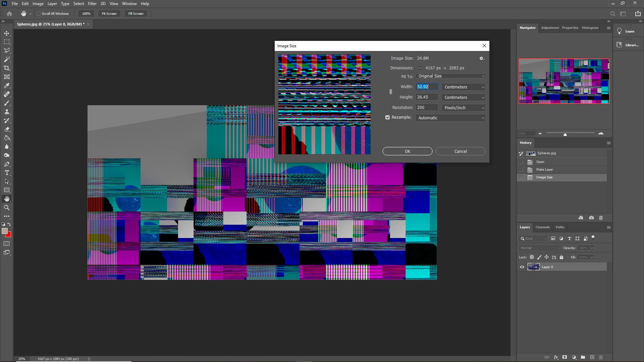Open the Fit To dropdown
Image resolution: width=644 pixels, height=362 pixels.
[x=450, y=76]
